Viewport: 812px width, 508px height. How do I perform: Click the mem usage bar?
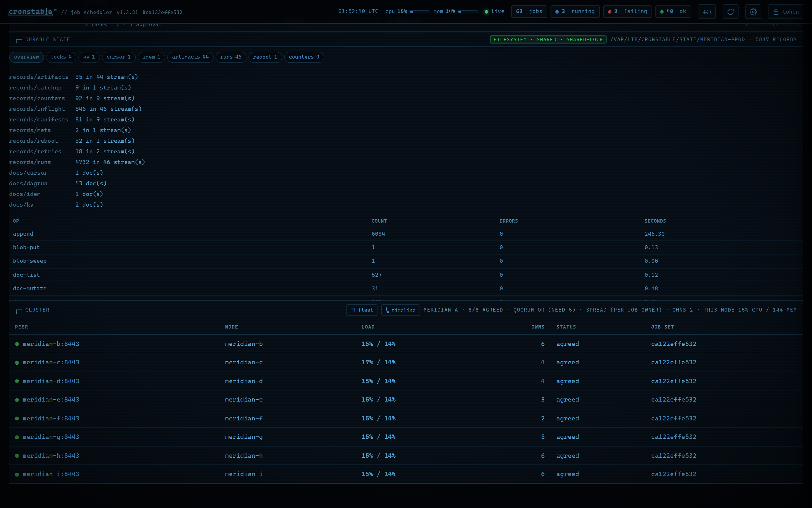468,11
